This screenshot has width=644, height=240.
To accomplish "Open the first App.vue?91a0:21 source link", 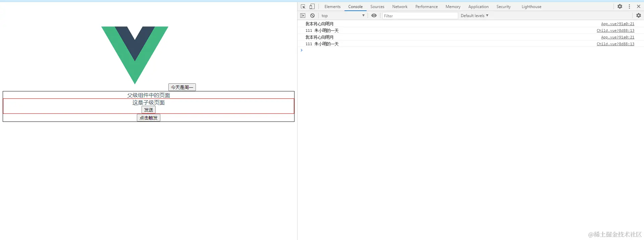I will (x=618, y=24).
